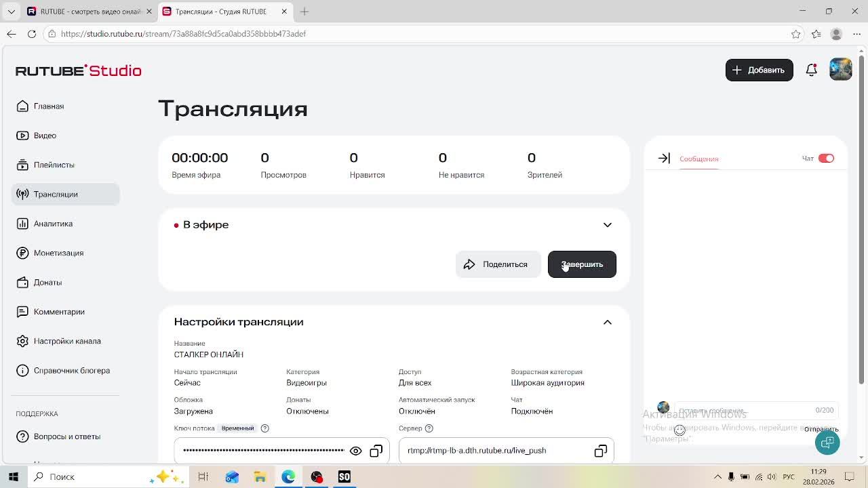
Task: Copy the rtmp server URL
Action: pos(600,451)
